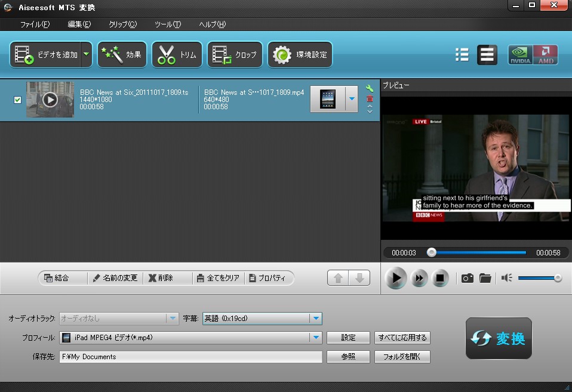This screenshot has width=572, height=392.
Task: Select source file BBC News at Six_20111017_1809.ts
Action: point(134,92)
